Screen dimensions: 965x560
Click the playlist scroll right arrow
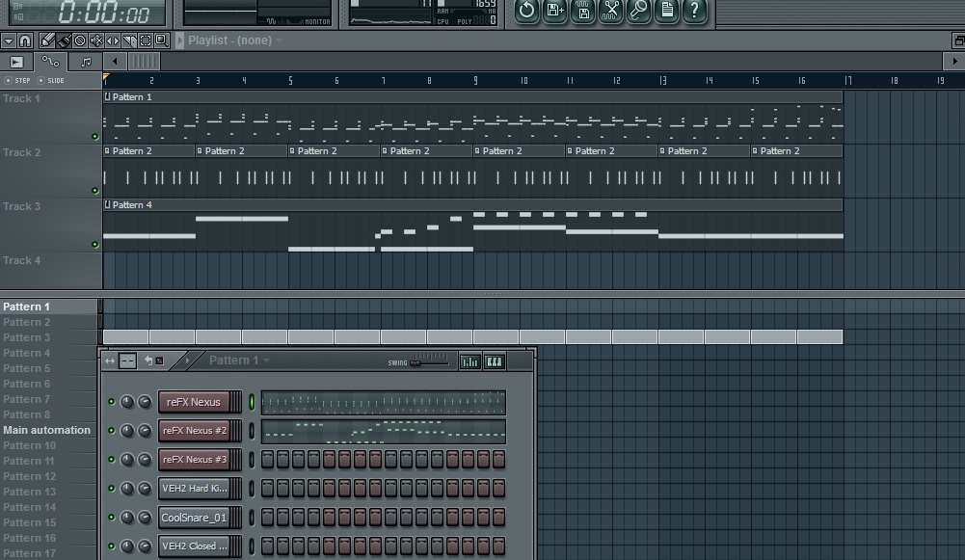(954, 62)
